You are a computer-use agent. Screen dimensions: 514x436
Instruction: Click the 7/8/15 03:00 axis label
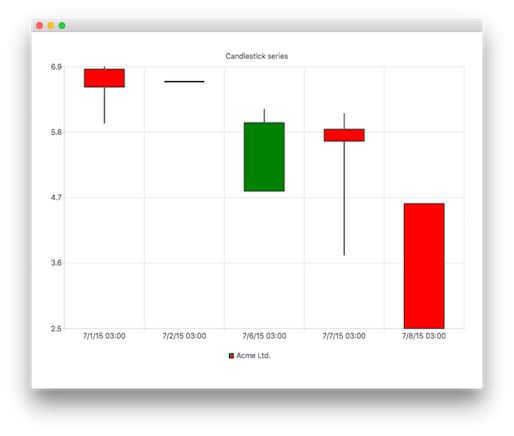tap(424, 336)
